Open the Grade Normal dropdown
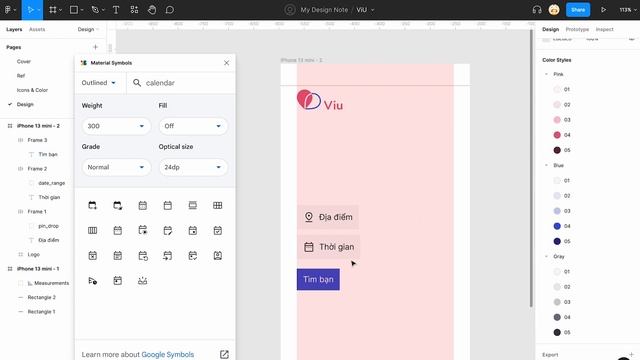 pos(116,167)
